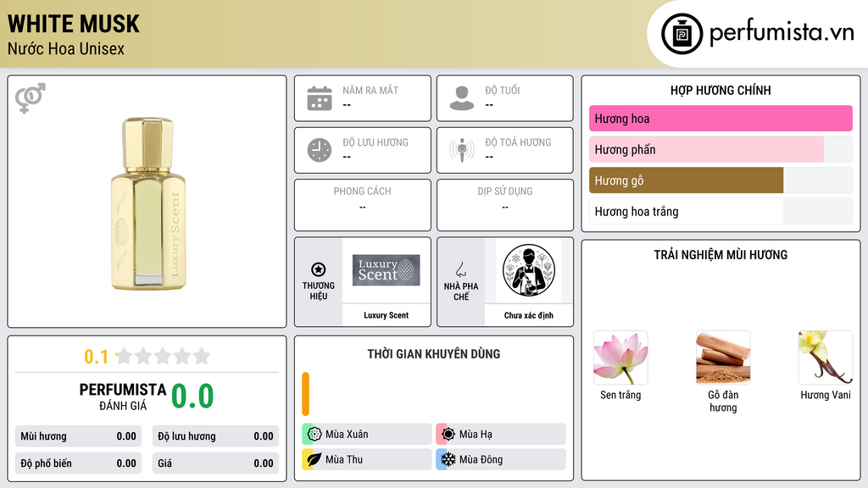Select the Hương Vani vanilla note image
868x488 pixels.
pyautogui.click(x=826, y=358)
